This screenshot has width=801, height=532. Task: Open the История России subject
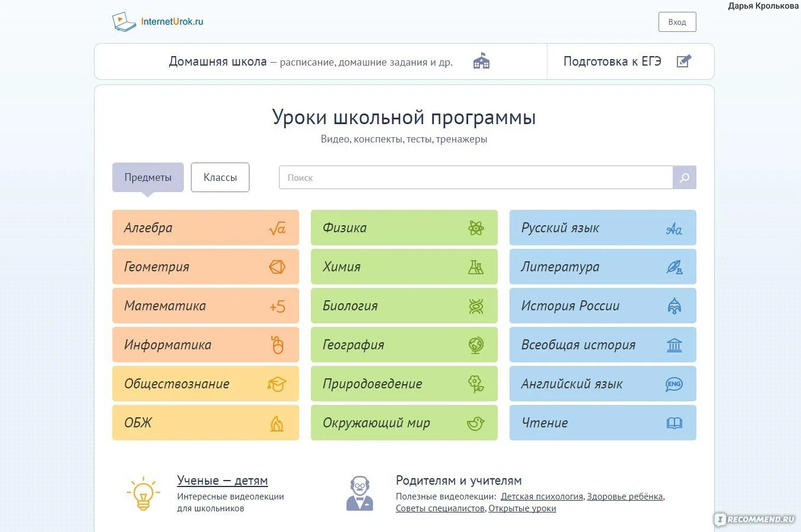[x=603, y=306]
